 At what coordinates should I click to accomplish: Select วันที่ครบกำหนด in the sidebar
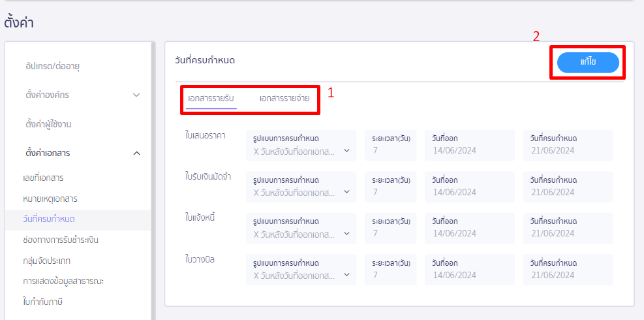[x=78, y=219]
